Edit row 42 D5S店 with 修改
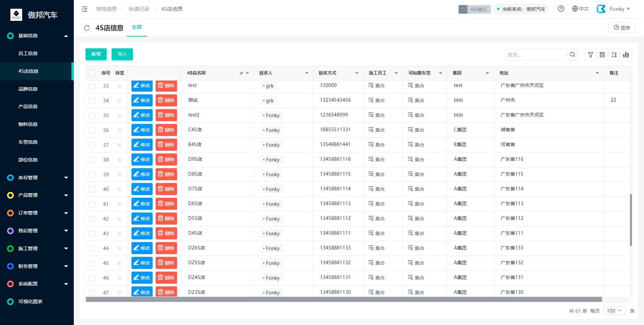644x325 pixels. pos(142,219)
